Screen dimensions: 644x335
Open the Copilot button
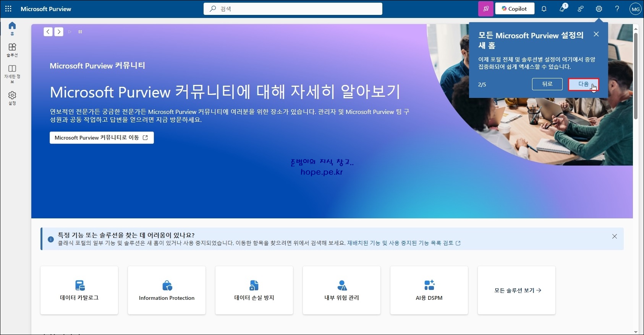[x=515, y=9]
